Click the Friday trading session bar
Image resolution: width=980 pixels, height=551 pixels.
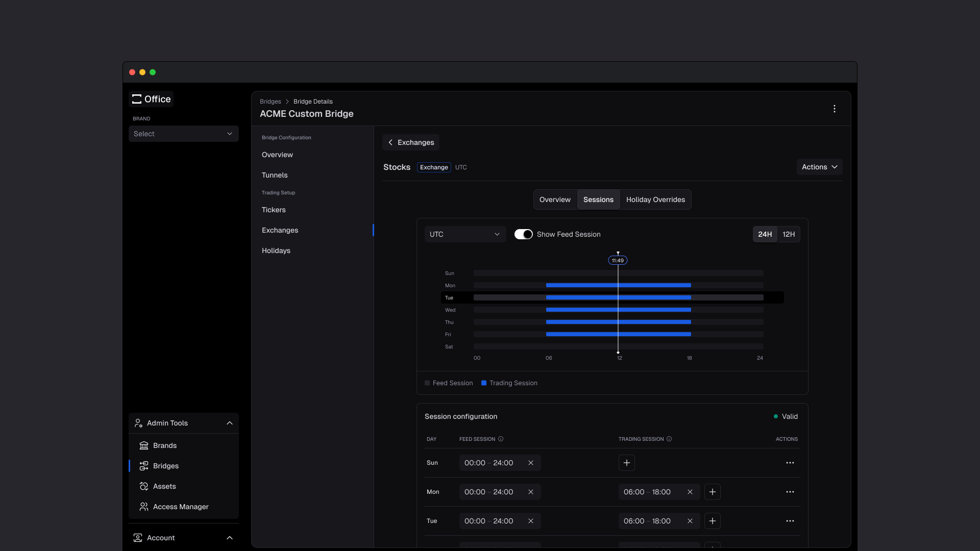619,334
